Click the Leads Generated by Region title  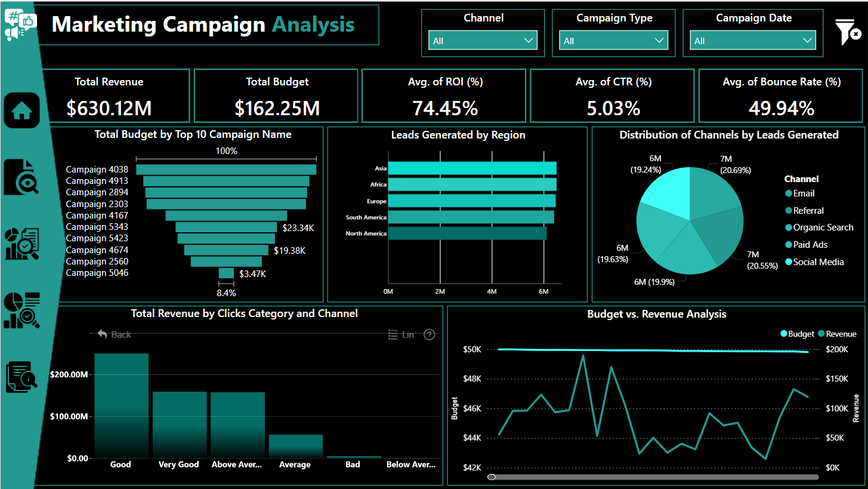[458, 135]
